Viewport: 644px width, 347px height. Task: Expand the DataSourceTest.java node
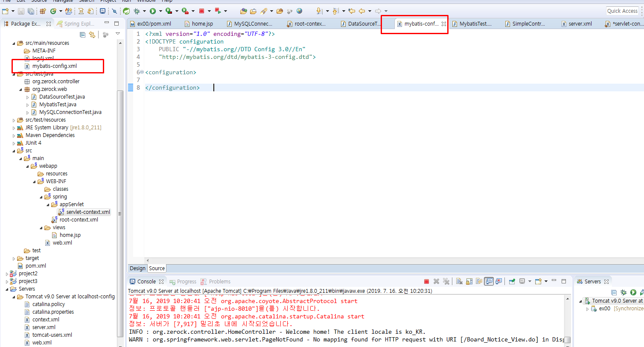click(x=28, y=97)
